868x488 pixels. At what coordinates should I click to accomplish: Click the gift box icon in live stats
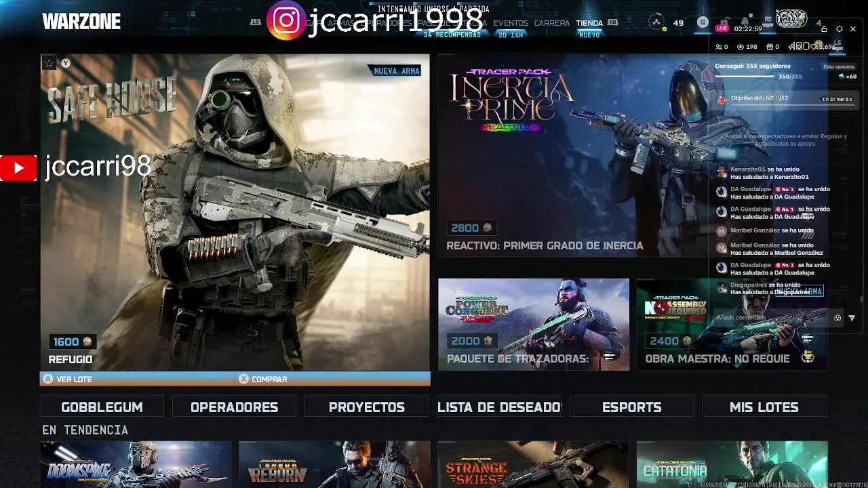pos(770,47)
